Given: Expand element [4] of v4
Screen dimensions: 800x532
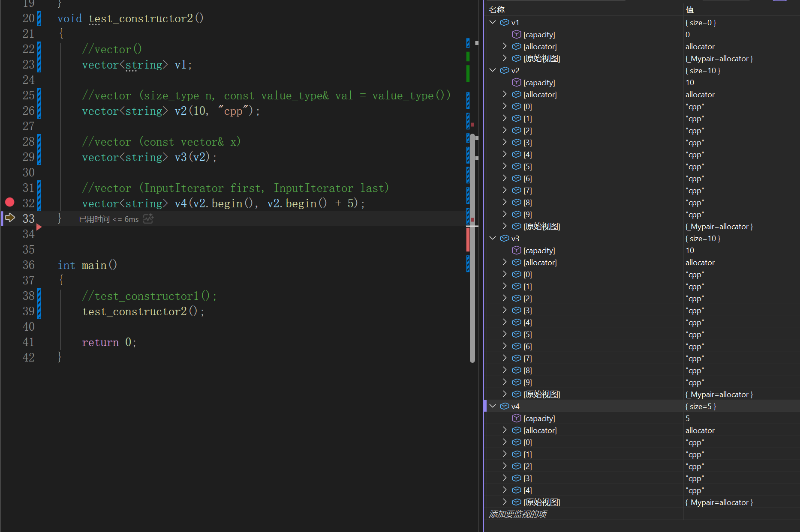Looking at the screenshot, I should 505,490.
